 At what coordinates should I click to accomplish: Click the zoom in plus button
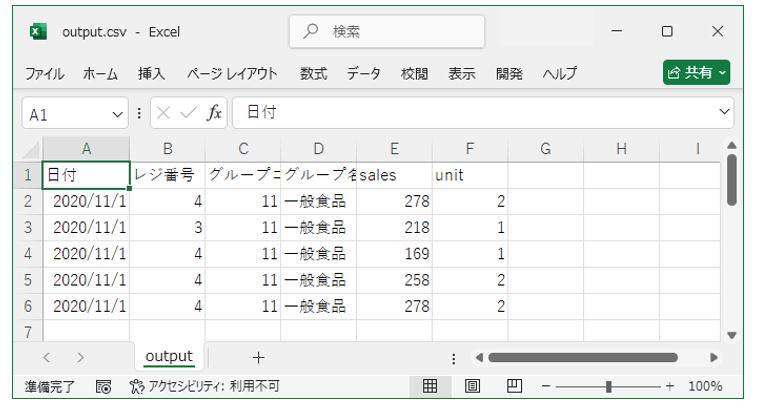click(670, 386)
